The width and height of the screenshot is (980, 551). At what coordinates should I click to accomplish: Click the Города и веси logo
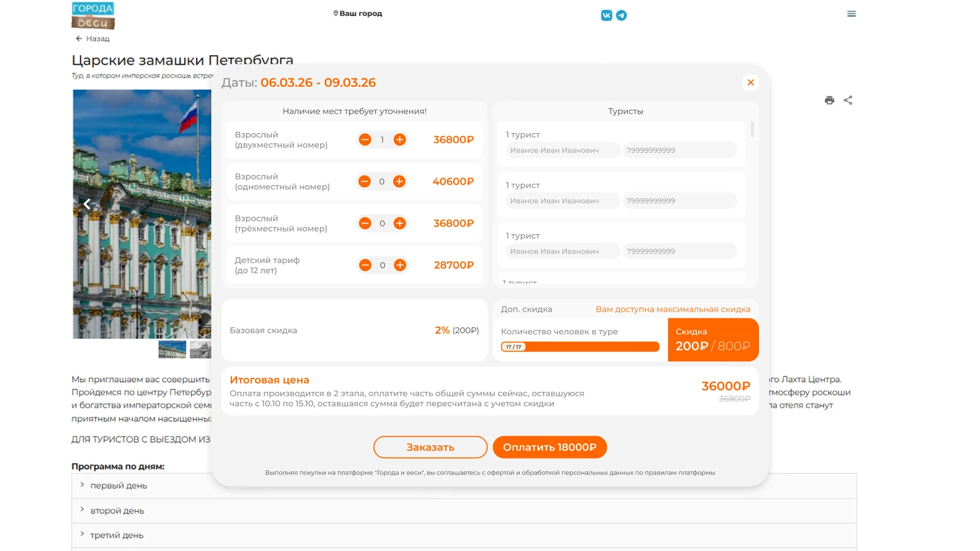tap(93, 15)
